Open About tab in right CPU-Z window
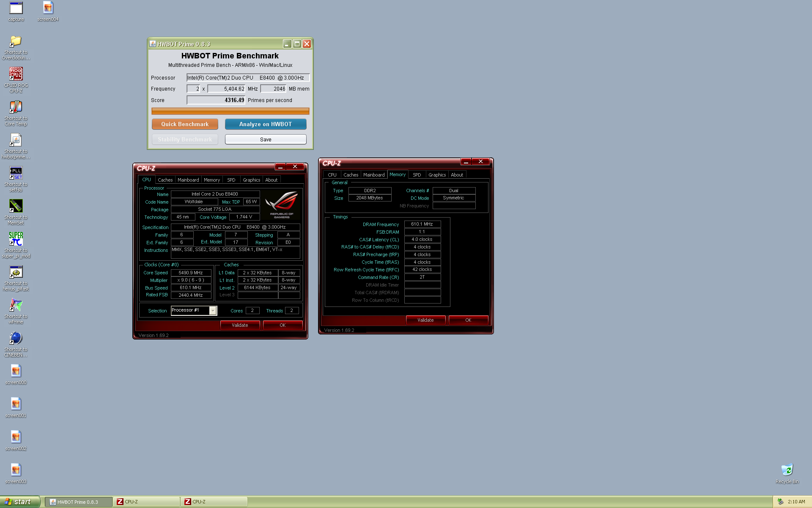 click(x=457, y=175)
